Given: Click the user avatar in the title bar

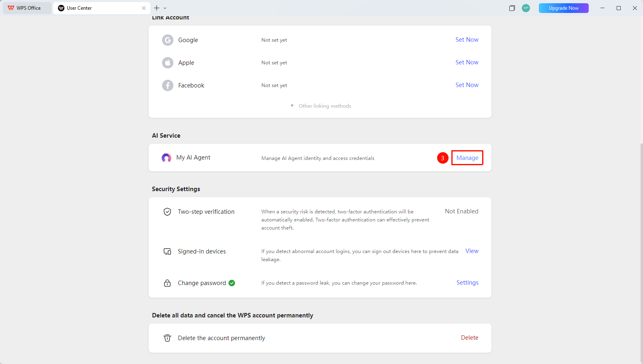Looking at the screenshot, I should (526, 8).
